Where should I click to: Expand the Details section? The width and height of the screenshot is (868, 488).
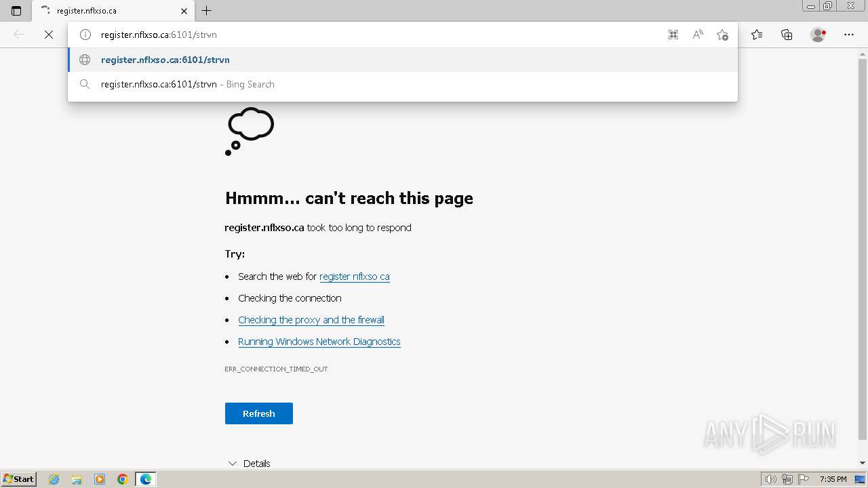coord(250,464)
